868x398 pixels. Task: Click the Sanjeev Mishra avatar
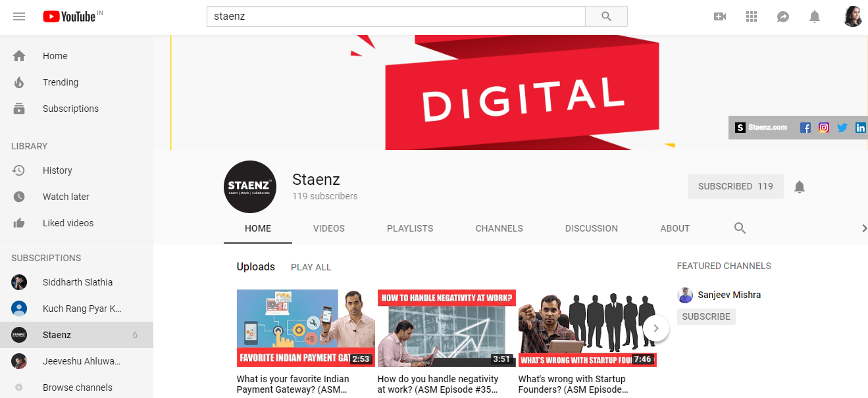click(685, 295)
